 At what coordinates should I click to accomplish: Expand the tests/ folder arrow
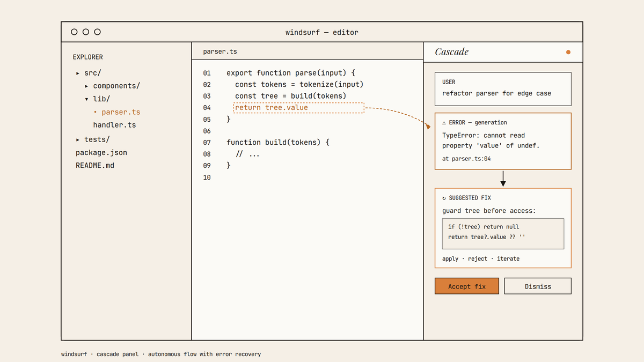[x=78, y=139]
